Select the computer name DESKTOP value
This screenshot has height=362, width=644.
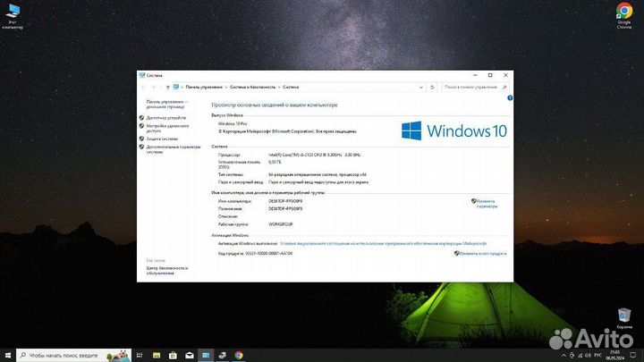[285, 201]
